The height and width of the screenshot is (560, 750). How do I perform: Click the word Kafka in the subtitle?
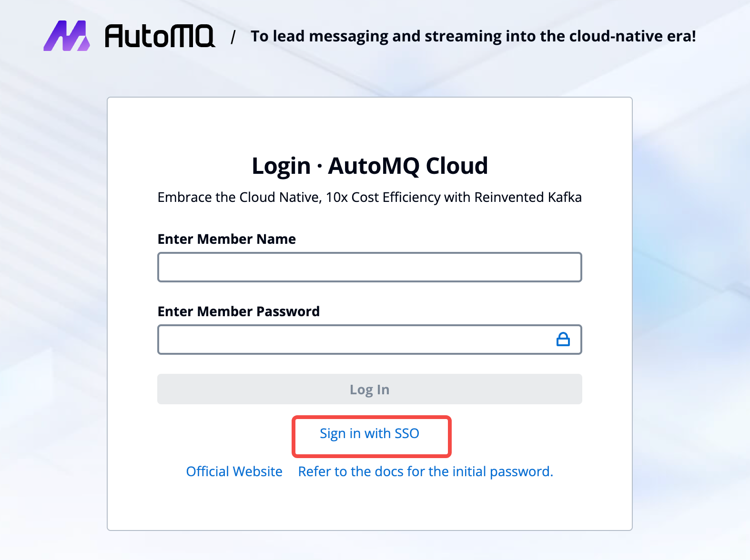[565, 197]
